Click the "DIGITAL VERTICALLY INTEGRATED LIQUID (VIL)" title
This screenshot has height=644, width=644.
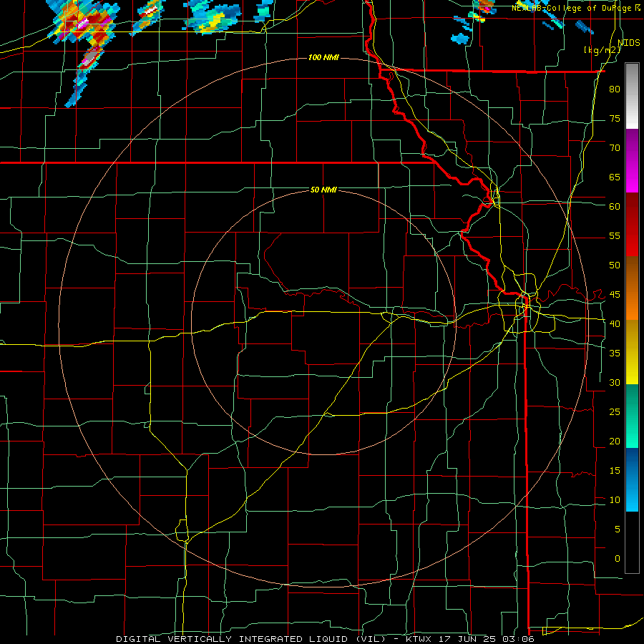251,639
